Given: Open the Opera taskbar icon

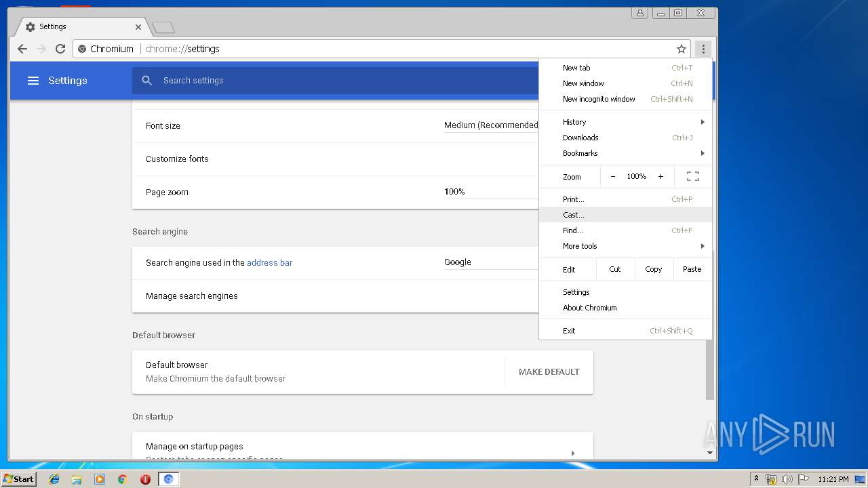Looking at the screenshot, I should tap(145, 479).
